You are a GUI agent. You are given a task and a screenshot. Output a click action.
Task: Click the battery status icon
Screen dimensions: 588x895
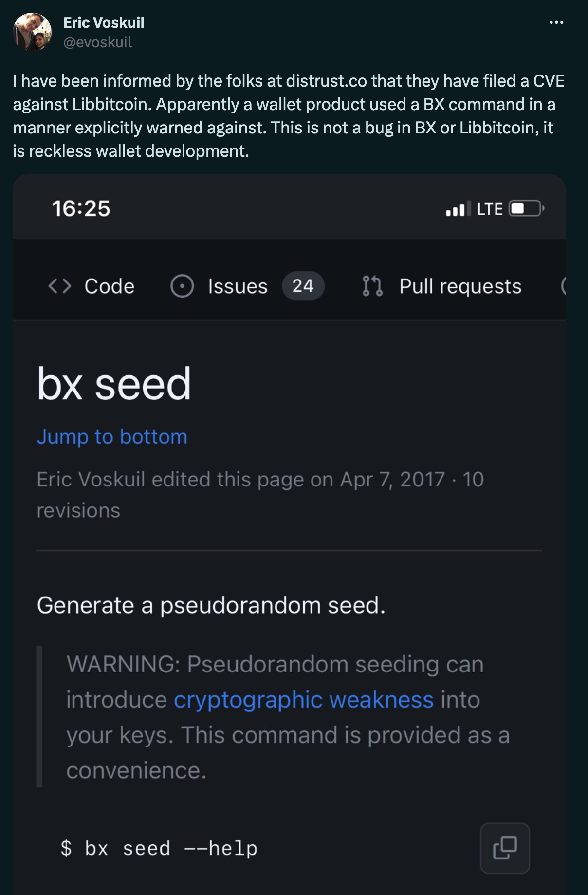point(527,208)
